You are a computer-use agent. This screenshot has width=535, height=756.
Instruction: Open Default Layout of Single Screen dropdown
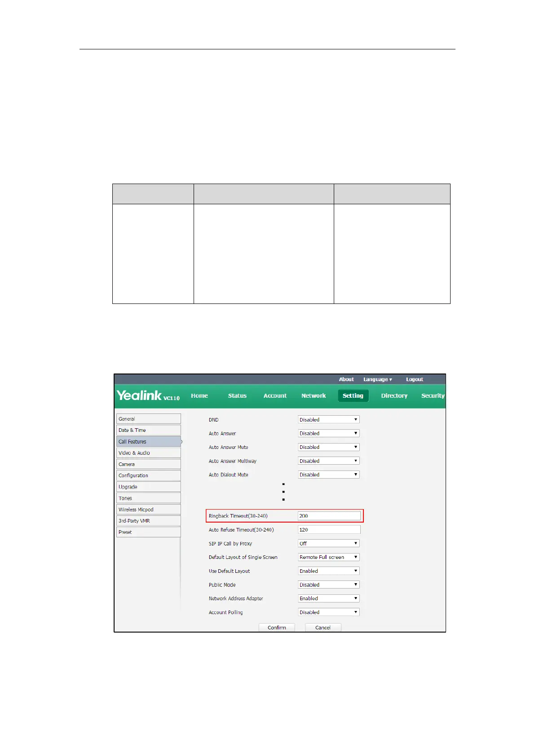tap(329, 557)
